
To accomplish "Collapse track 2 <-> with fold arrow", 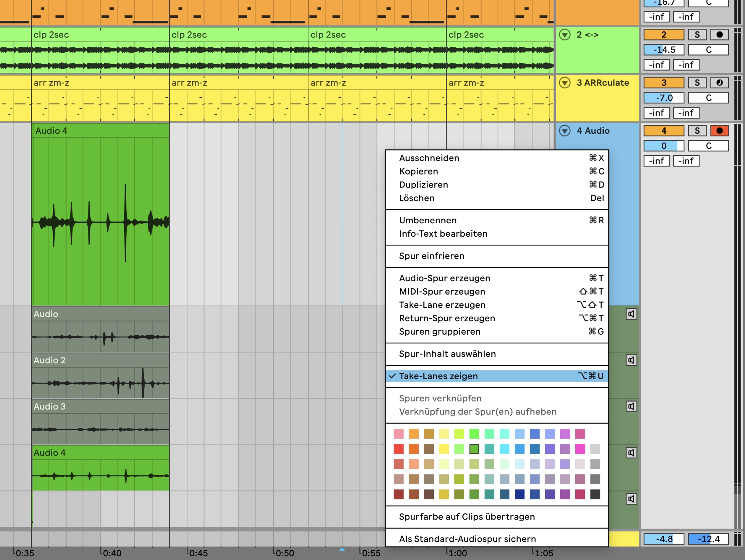I will [x=565, y=35].
